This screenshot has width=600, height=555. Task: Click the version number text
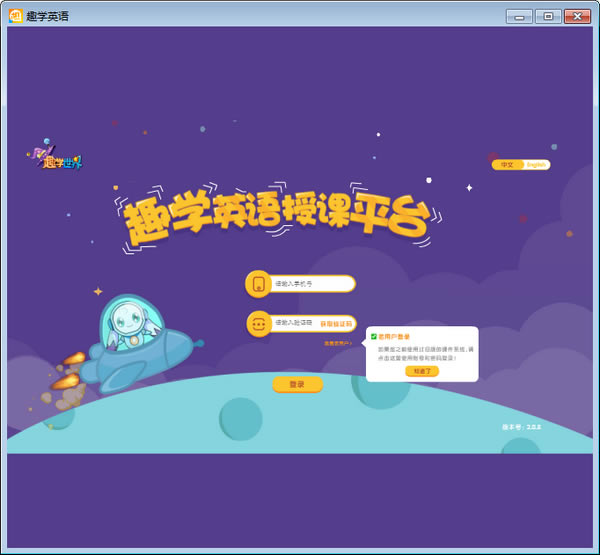point(522,427)
